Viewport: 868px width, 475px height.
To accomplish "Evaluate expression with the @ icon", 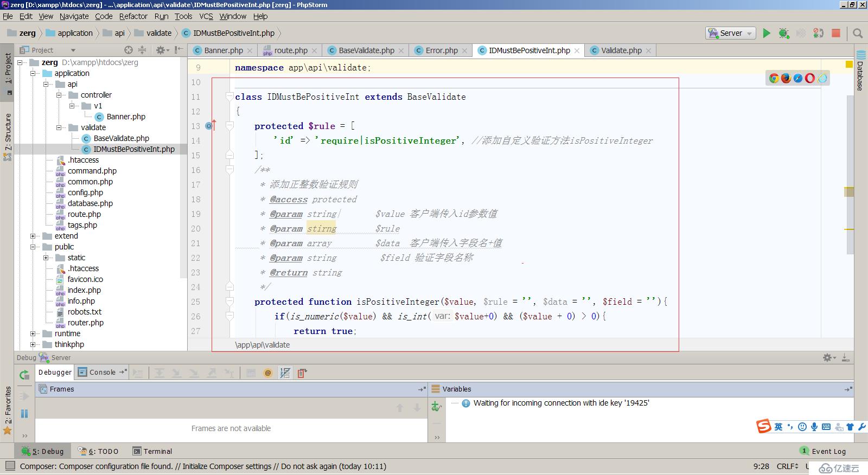I will 267,373.
